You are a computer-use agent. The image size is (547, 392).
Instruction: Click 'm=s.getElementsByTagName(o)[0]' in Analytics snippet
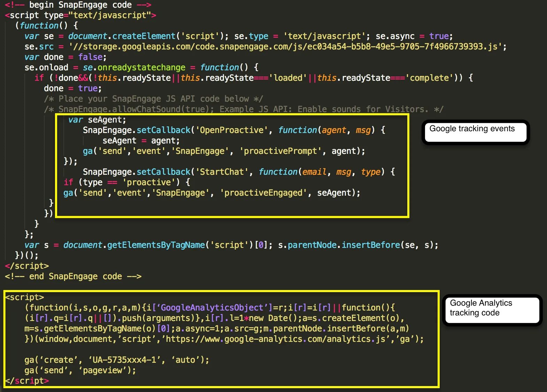click(97, 329)
